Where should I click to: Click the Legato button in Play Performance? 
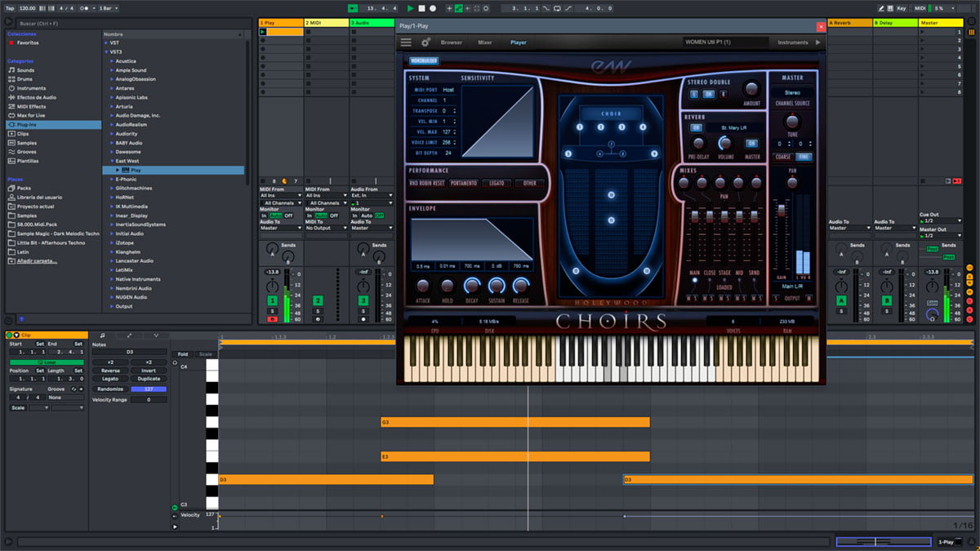496,183
